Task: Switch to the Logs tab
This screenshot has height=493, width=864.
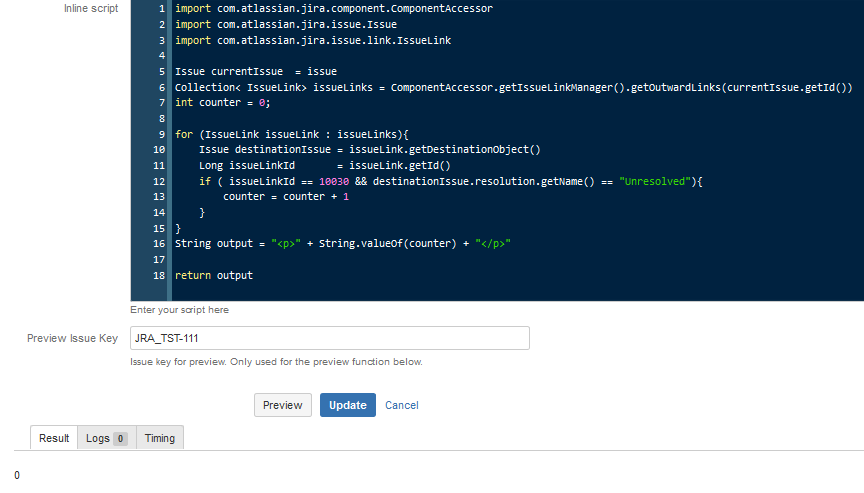Action: [x=107, y=438]
